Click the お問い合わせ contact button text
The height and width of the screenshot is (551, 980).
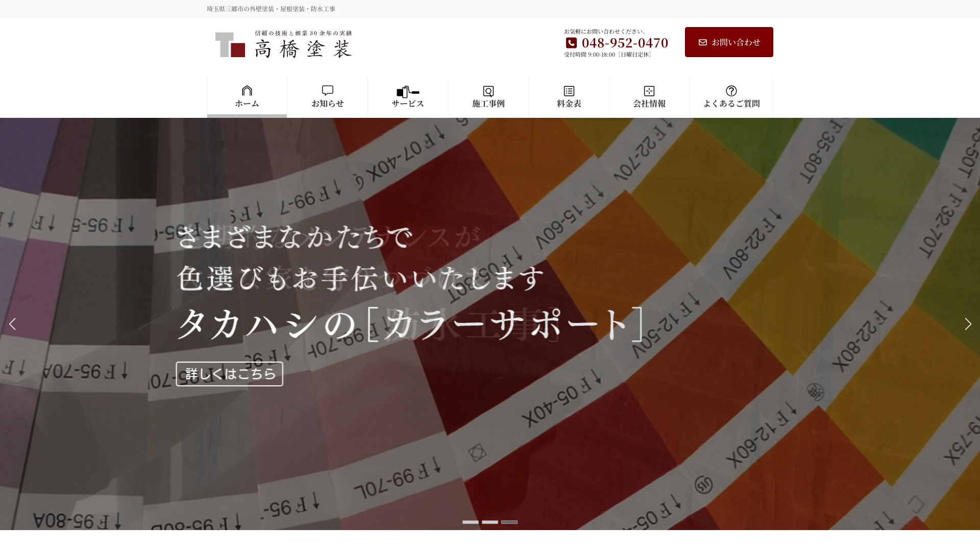click(736, 42)
